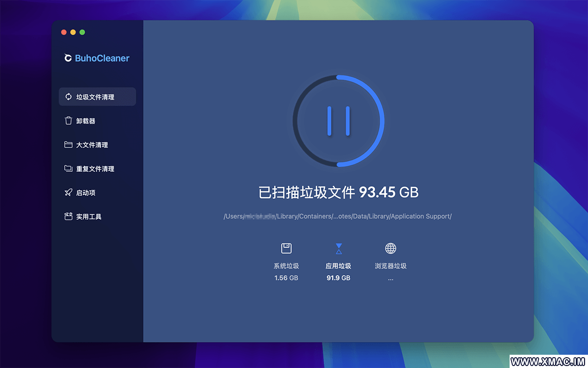Click the 浏览器垃圾 globe icon
The image size is (588, 368).
point(391,248)
